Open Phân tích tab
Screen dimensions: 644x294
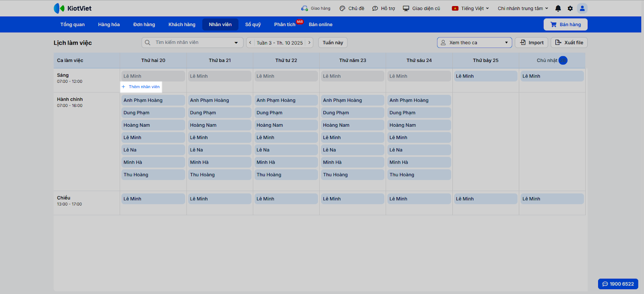tap(285, 25)
